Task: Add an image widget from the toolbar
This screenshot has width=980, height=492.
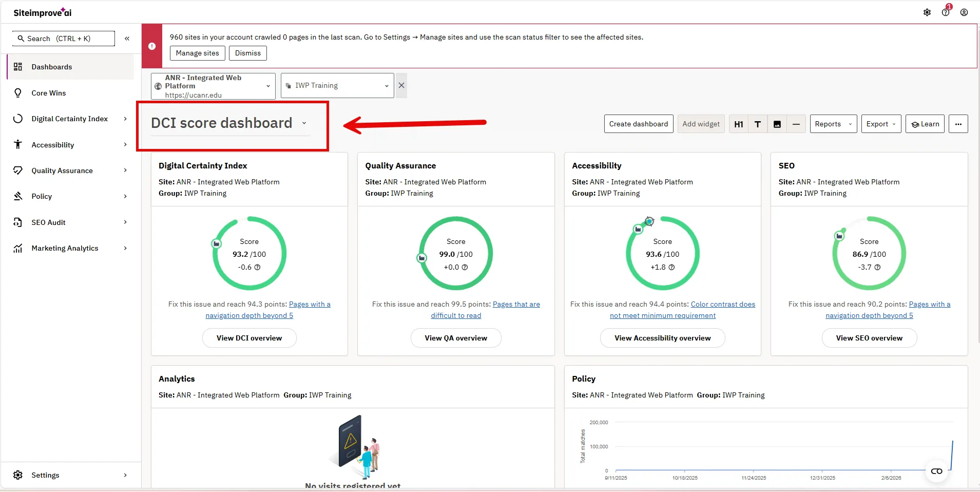Action: point(777,124)
